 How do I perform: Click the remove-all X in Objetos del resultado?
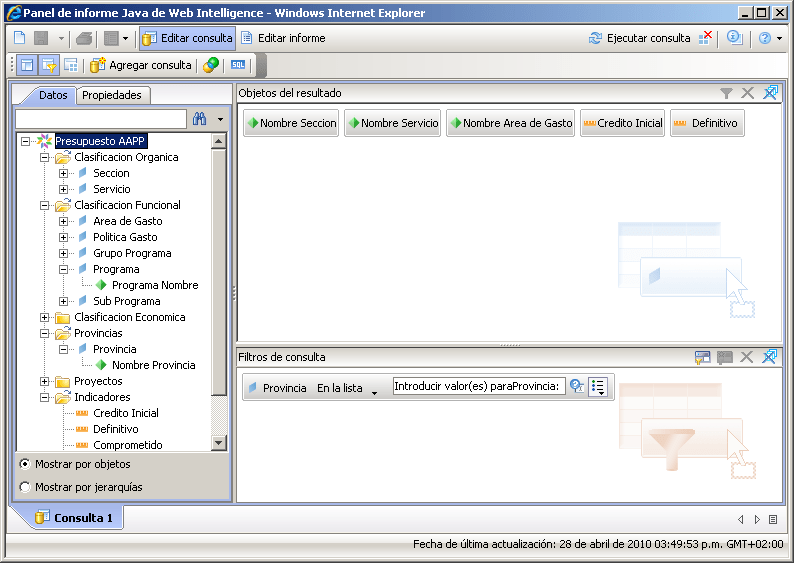(x=747, y=93)
